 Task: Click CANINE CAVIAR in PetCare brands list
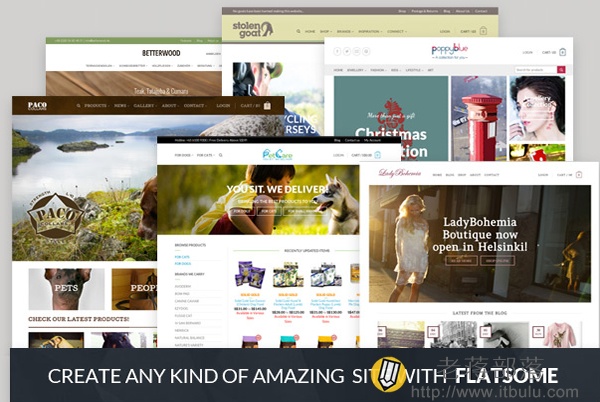click(187, 301)
